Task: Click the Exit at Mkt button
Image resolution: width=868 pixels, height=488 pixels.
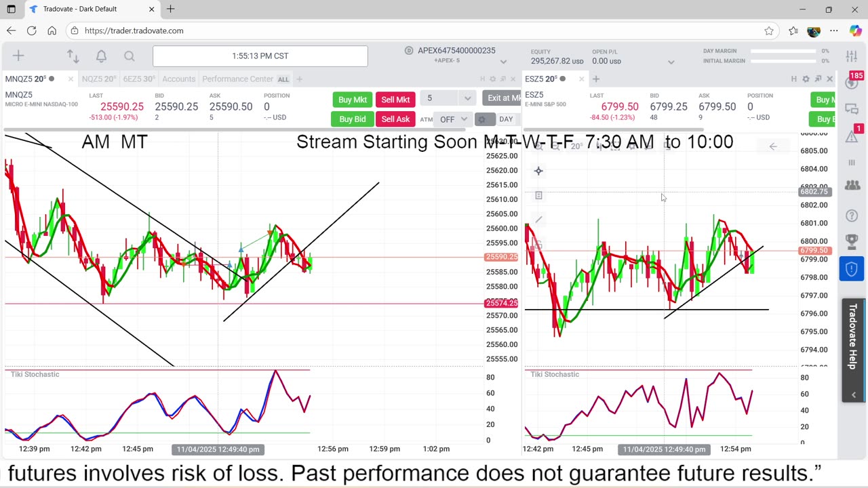Action: [502, 98]
